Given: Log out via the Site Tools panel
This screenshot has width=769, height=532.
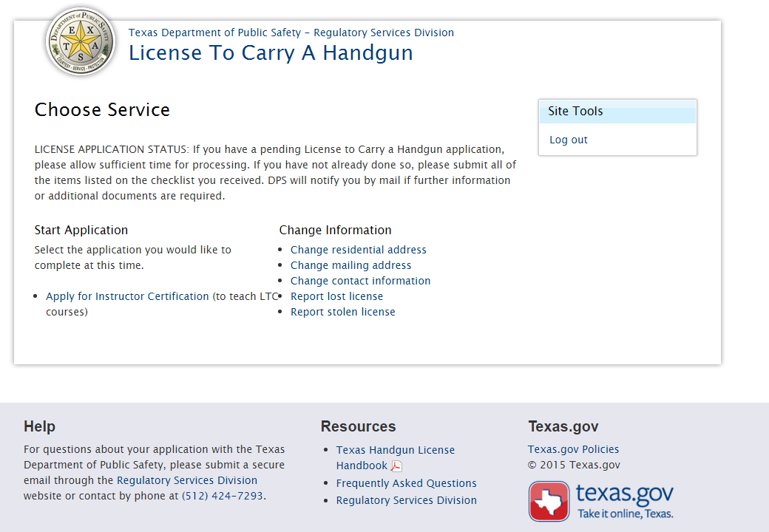Looking at the screenshot, I should tap(568, 140).
